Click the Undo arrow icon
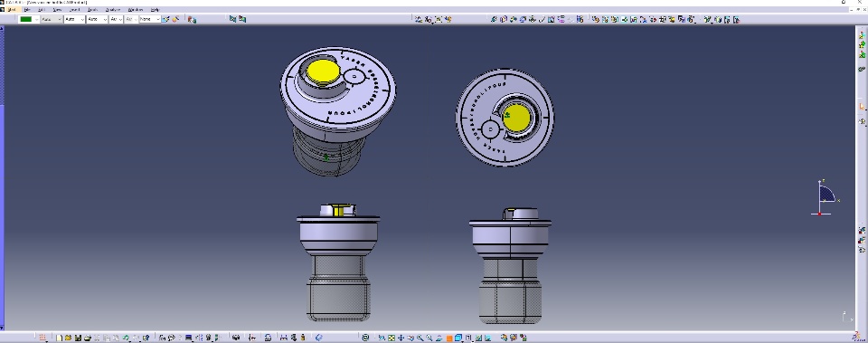The image size is (868, 343). [x=127, y=338]
